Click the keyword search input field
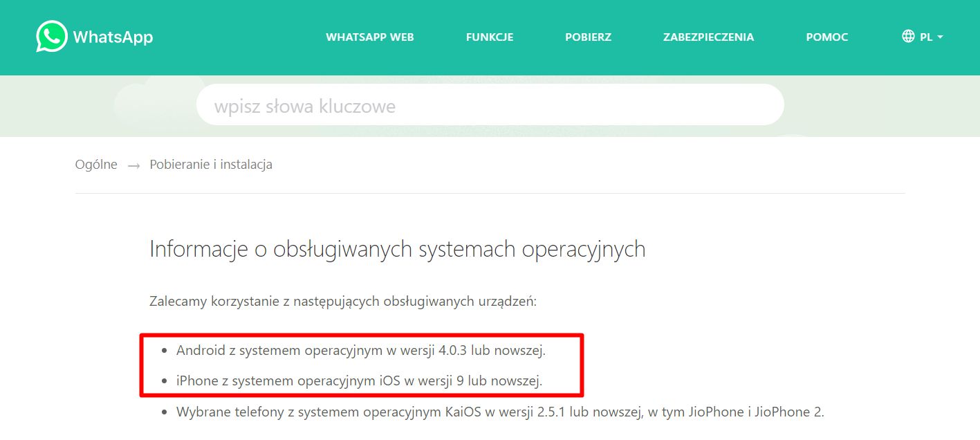The width and height of the screenshot is (980, 440). point(490,104)
